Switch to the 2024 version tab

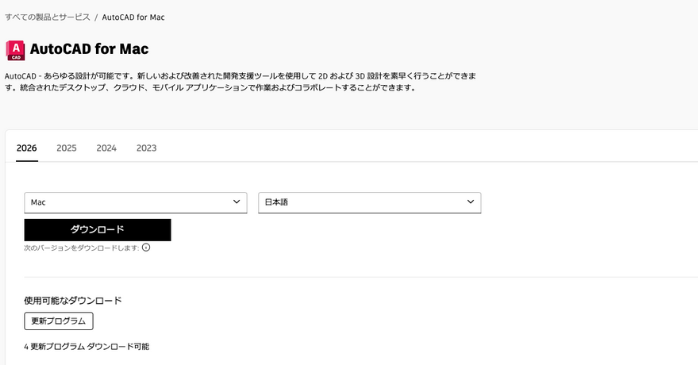point(106,148)
